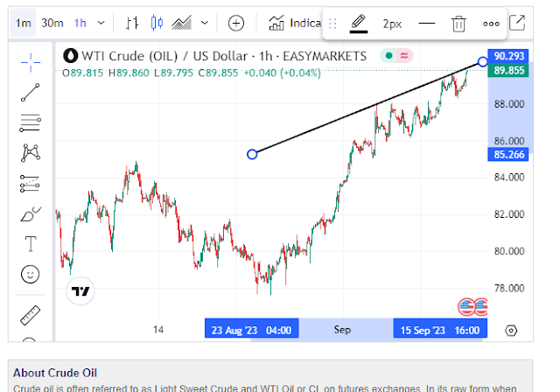This screenshot has height=392, width=560.
Task: Click the About Crude Oil heading
Action: pos(55,373)
